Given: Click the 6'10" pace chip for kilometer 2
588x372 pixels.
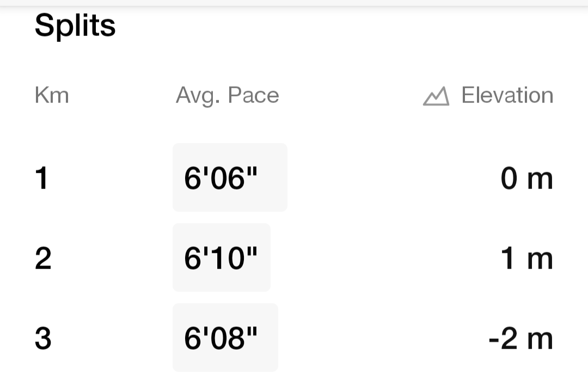Looking at the screenshot, I should (x=222, y=257).
